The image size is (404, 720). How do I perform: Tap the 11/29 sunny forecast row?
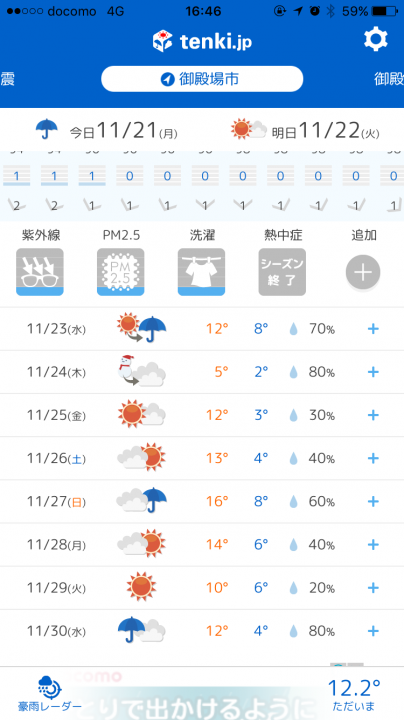pos(202,588)
